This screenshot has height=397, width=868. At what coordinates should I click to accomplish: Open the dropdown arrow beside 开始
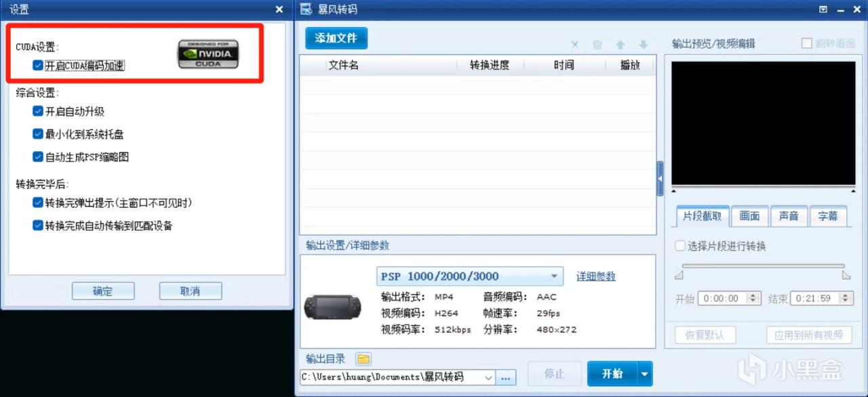(645, 373)
